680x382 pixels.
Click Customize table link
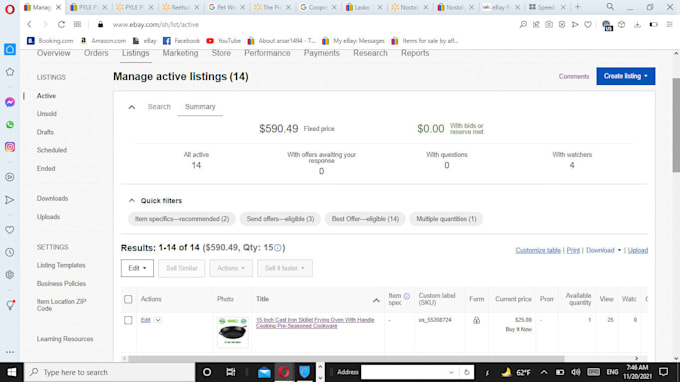[x=538, y=250]
